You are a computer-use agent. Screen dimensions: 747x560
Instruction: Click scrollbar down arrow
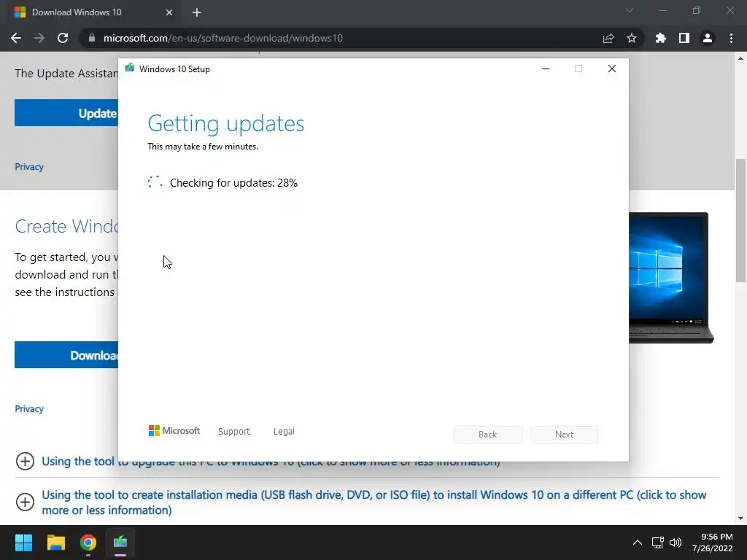point(740,518)
